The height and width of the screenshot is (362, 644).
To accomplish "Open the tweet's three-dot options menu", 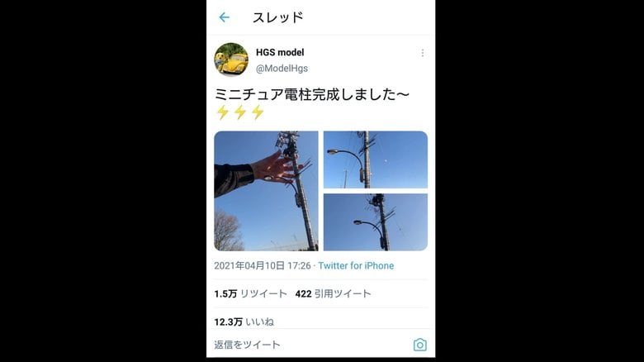I will tap(422, 53).
